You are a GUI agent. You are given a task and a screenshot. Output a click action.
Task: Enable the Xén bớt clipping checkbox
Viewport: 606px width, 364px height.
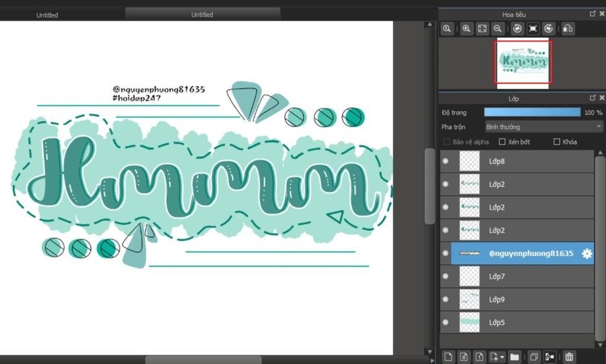point(502,142)
